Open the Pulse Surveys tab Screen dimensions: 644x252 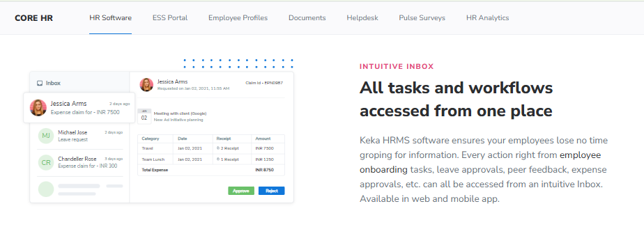coord(422,18)
